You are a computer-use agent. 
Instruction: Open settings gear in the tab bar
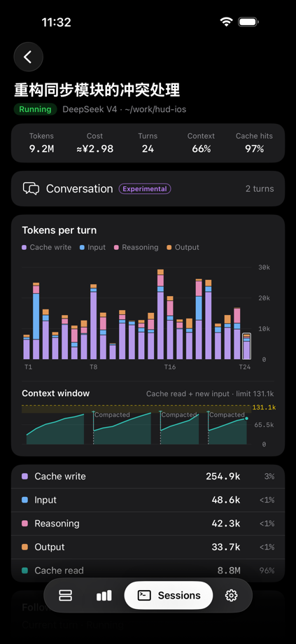232,596
